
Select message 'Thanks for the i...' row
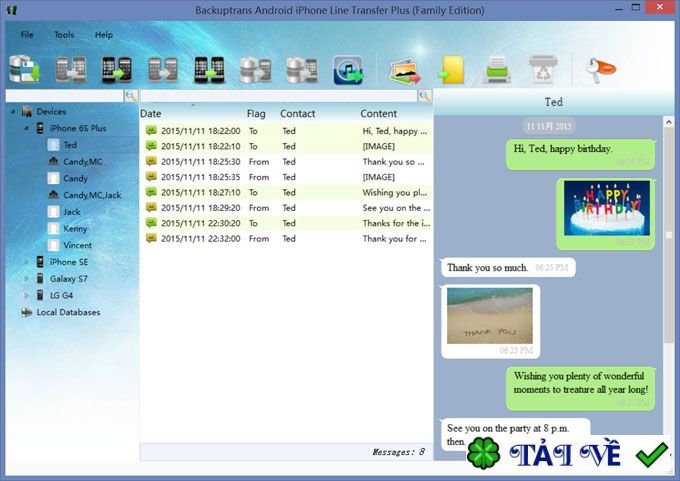coord(287,223)
